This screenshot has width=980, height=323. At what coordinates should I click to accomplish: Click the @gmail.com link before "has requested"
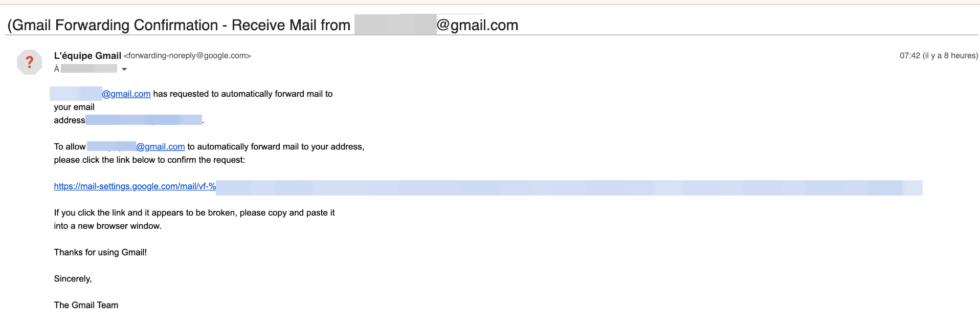(x=126, y=94)
